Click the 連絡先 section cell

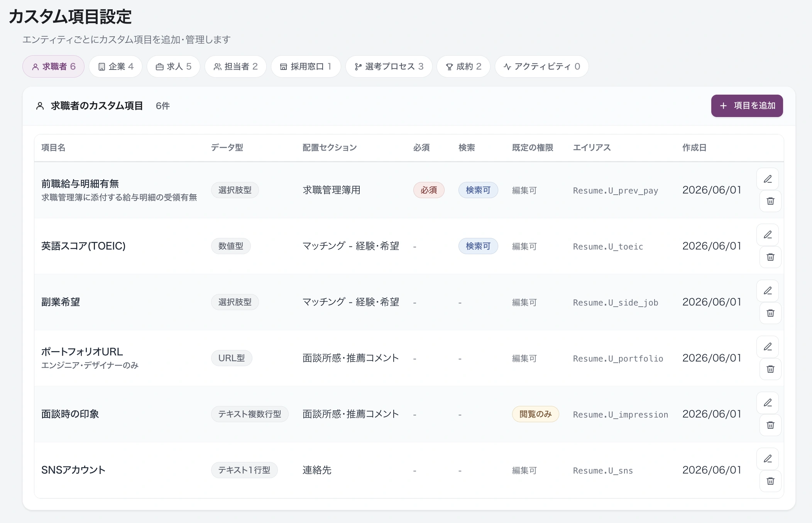[317, 470]
